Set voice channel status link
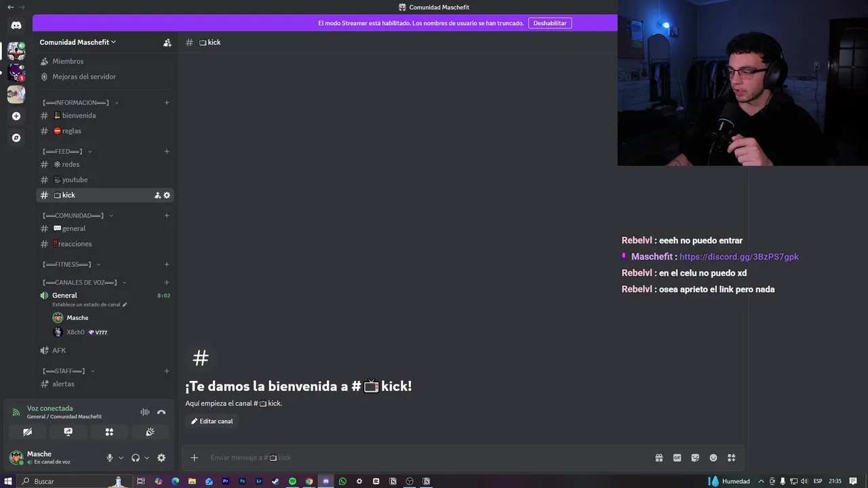 click(x=90, y=304)
